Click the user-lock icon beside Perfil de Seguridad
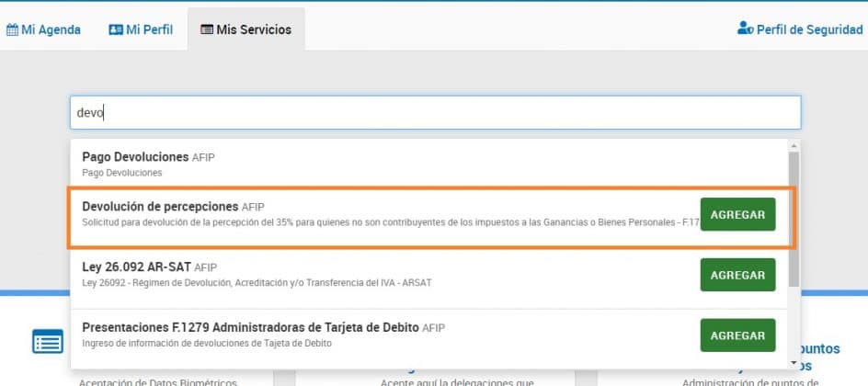This screenshot has height=386, width=868. (x=745, y=28)
